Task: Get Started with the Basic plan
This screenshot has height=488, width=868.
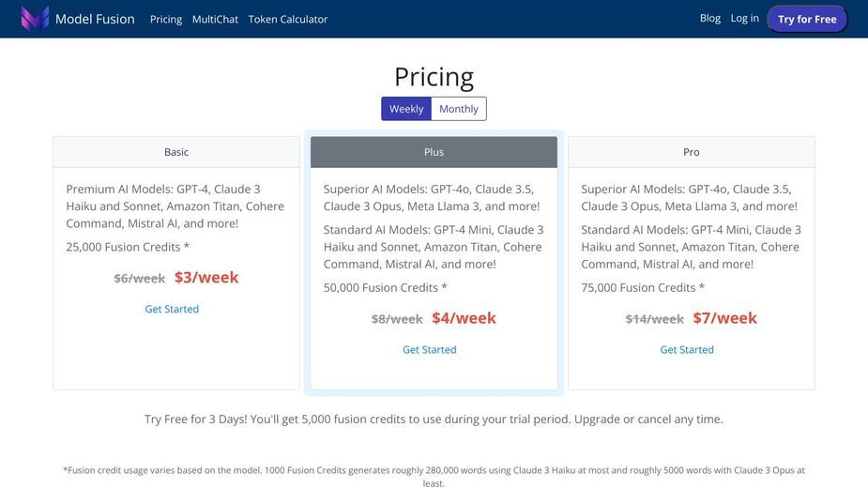Action: [172, 309]
